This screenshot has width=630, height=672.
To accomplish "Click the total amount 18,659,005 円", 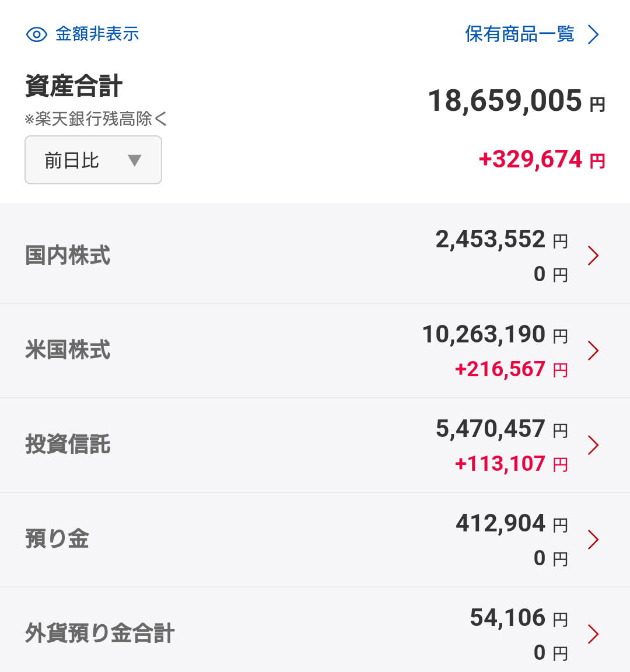I will 516,101.
